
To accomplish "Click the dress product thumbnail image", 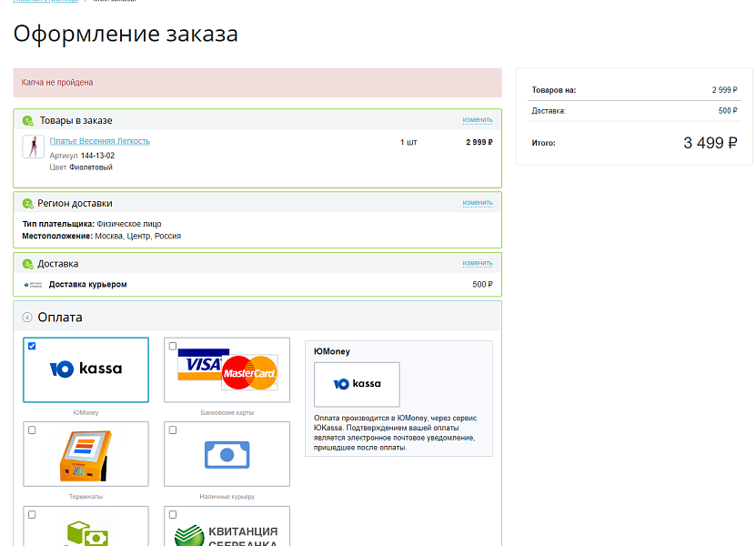I will point(33,144).
